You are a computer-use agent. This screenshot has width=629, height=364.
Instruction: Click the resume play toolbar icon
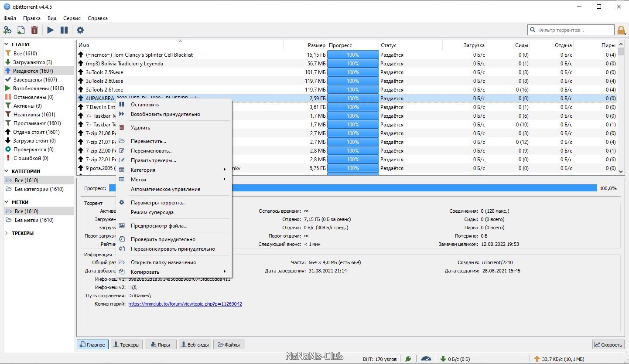click(51, 30)
